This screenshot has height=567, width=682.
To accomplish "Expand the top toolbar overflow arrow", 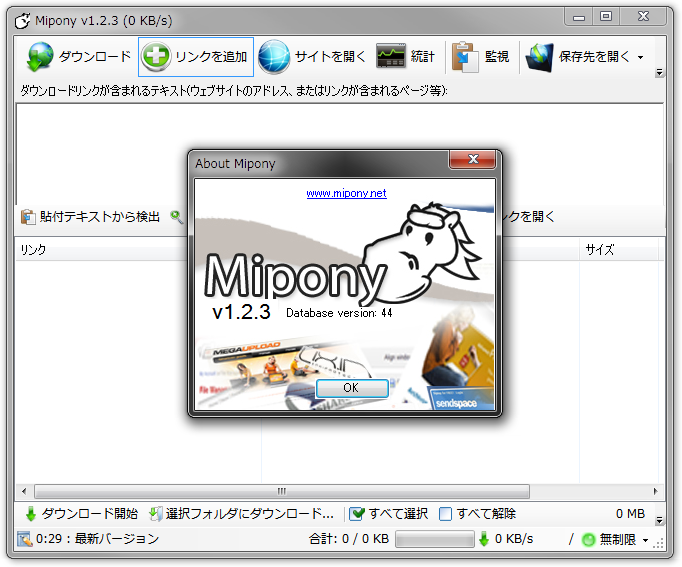I will pyautogui.click(x=659, y=72).
